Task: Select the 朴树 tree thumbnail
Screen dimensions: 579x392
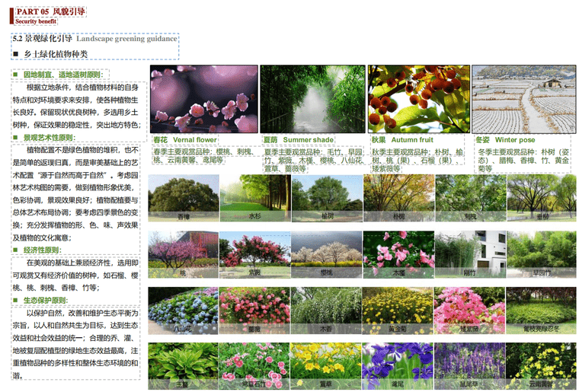Action: pyautogui.click(x=398, y=198)
